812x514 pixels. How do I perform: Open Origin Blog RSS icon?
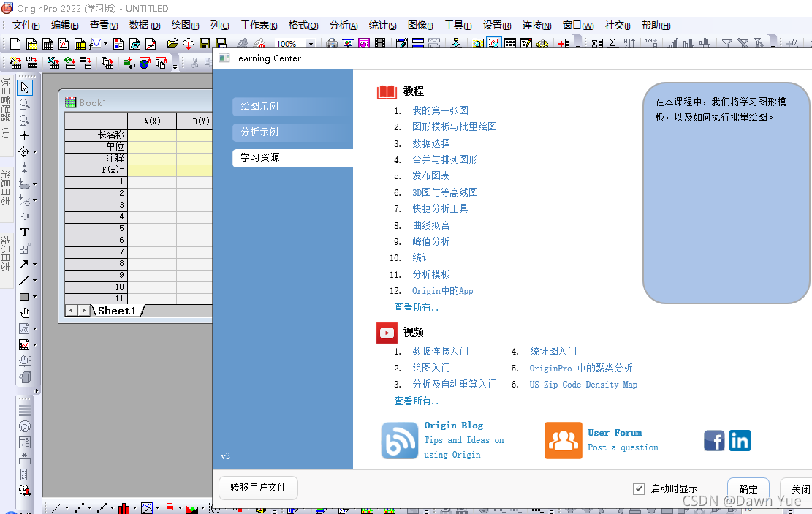coord(399,440)
